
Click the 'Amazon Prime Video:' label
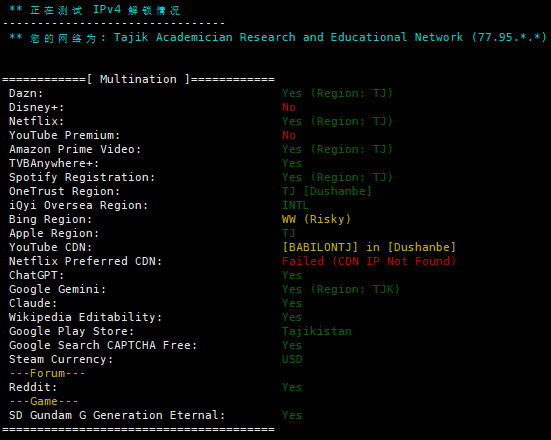75,149
